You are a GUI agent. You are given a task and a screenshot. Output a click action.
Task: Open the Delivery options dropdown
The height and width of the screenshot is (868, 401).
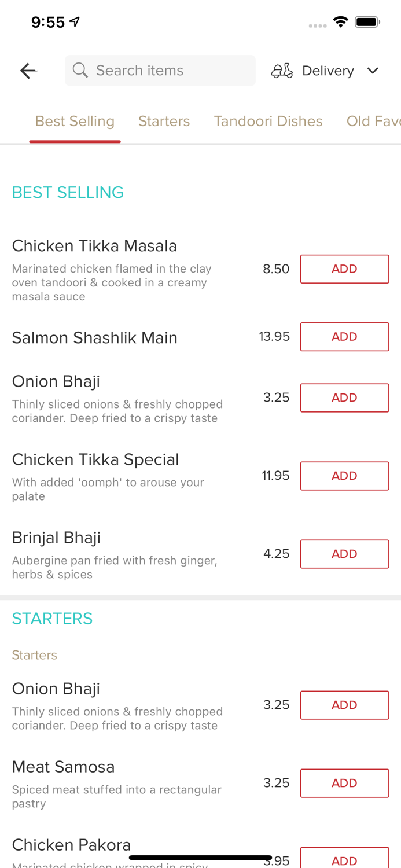[x=328, y=70]
